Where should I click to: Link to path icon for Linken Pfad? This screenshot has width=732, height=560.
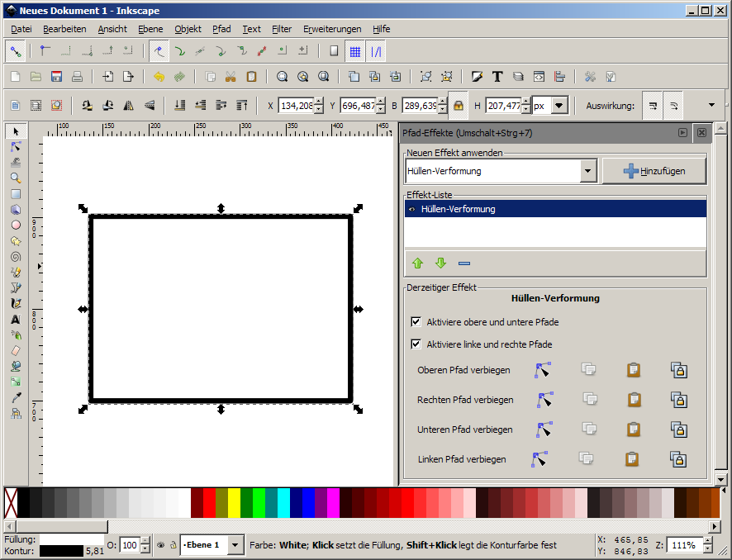(678, 459)
